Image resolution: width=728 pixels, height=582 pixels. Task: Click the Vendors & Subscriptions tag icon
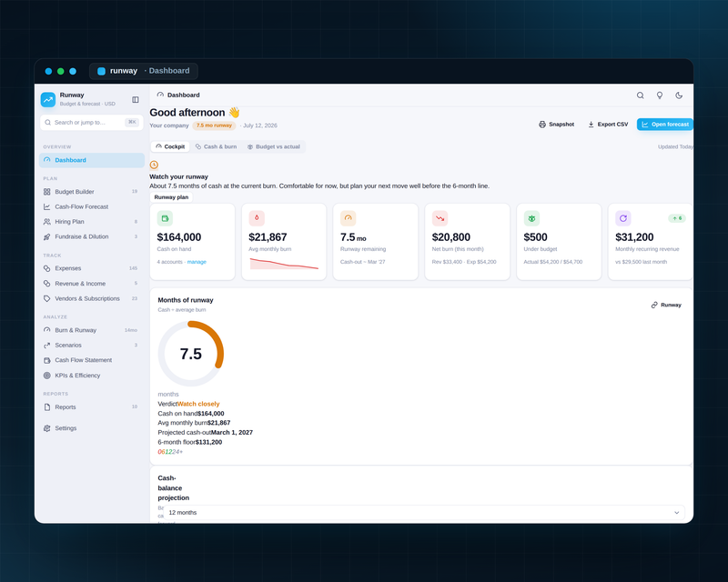click(47, 298)
